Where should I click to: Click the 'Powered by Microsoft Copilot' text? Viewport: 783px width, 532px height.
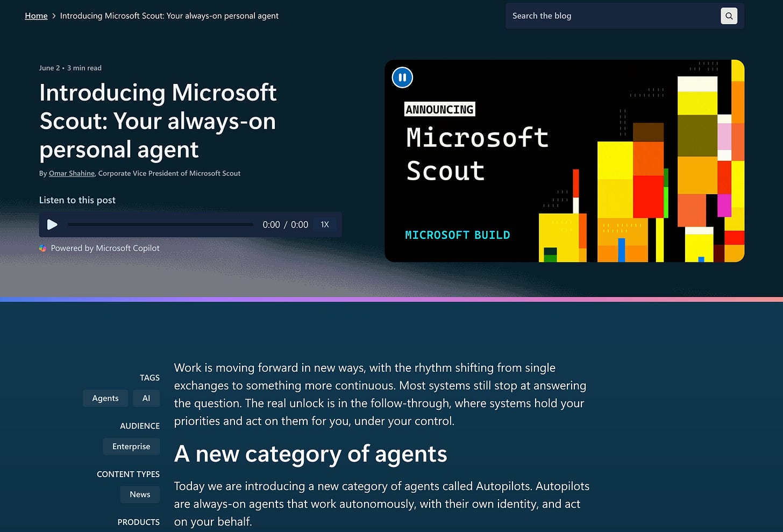point(105,248)
